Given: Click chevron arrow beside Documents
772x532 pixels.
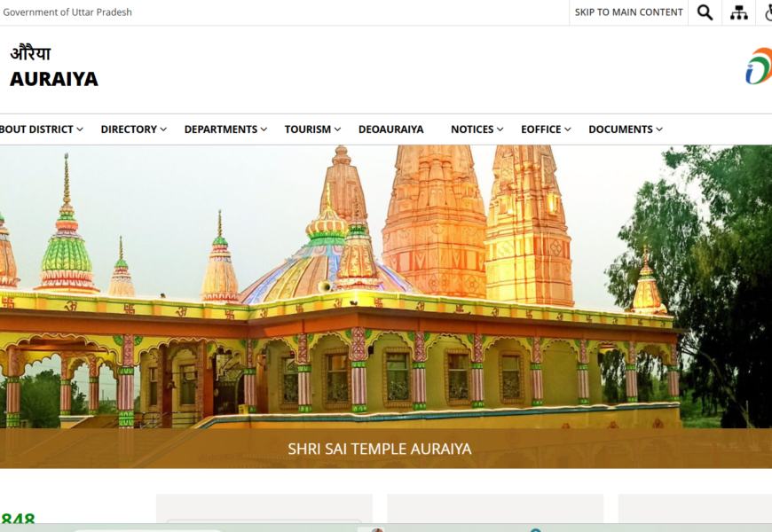Looking at the screenshot, I should tap(658, 129).
